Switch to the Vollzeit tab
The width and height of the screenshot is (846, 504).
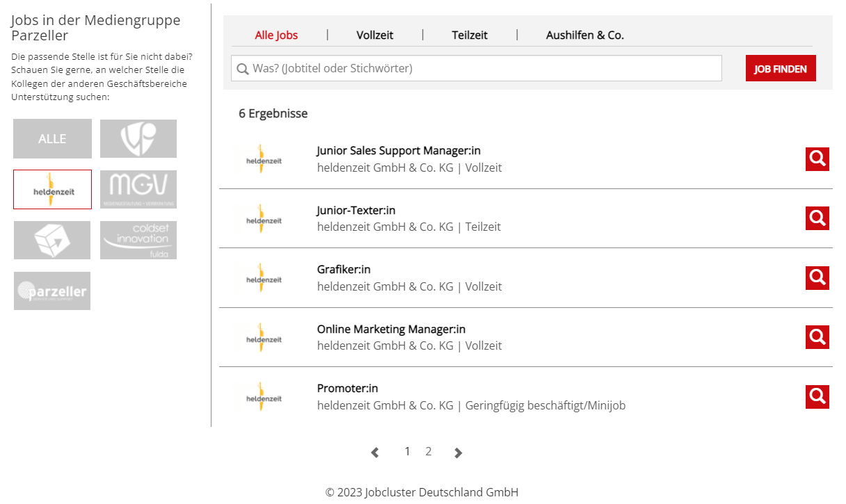pyautogui.click(x=374, y=35)
